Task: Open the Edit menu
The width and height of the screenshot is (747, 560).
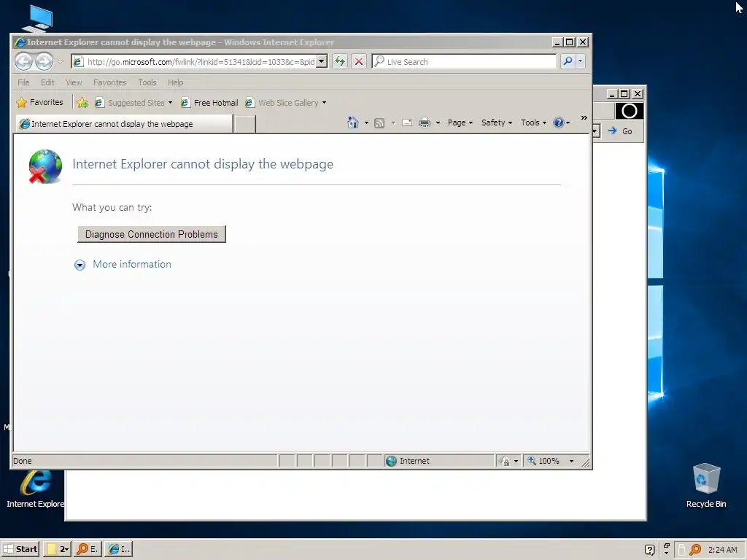Action: click(x=47, y=82)
